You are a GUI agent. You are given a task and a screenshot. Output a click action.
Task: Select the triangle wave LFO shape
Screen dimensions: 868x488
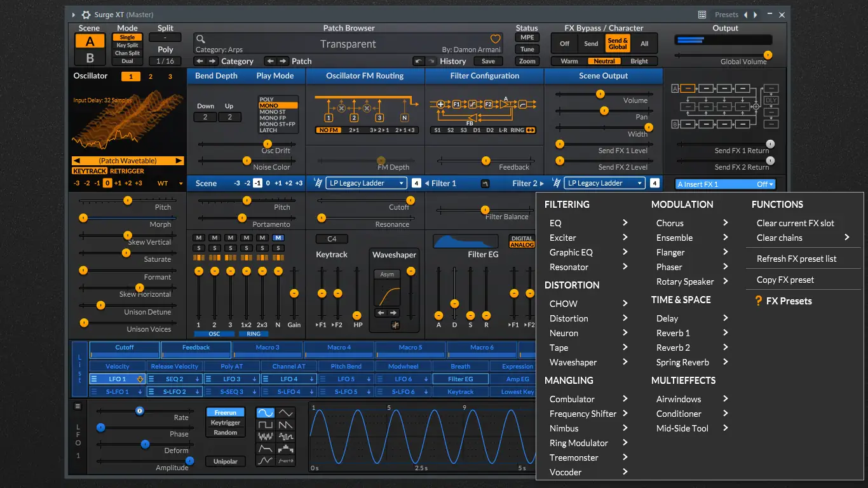tap(286, 413)
